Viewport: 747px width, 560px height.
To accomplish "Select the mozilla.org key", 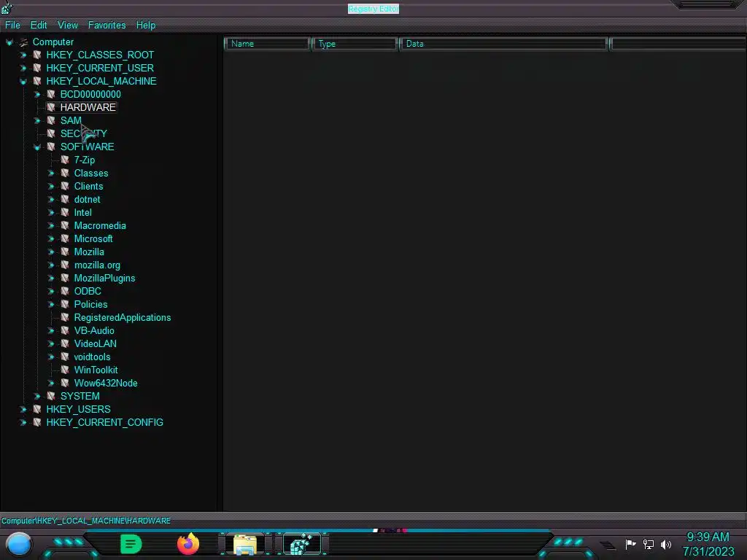I will click(97, 265).
